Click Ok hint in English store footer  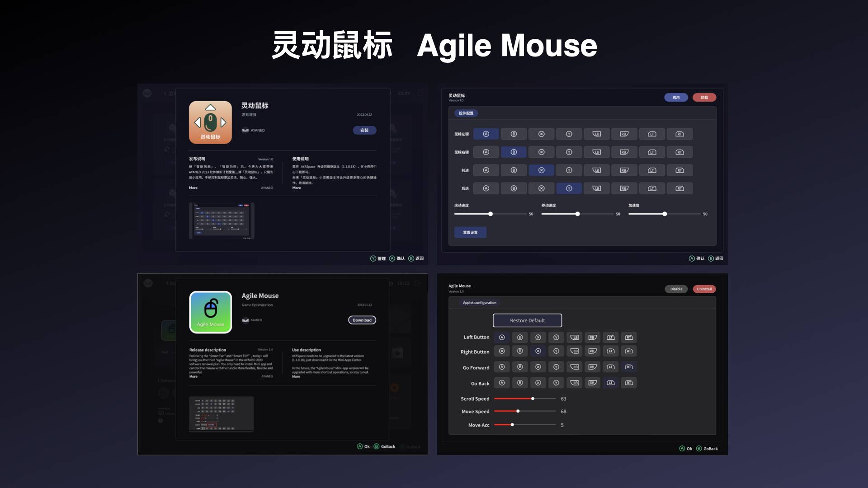point(363,446)
